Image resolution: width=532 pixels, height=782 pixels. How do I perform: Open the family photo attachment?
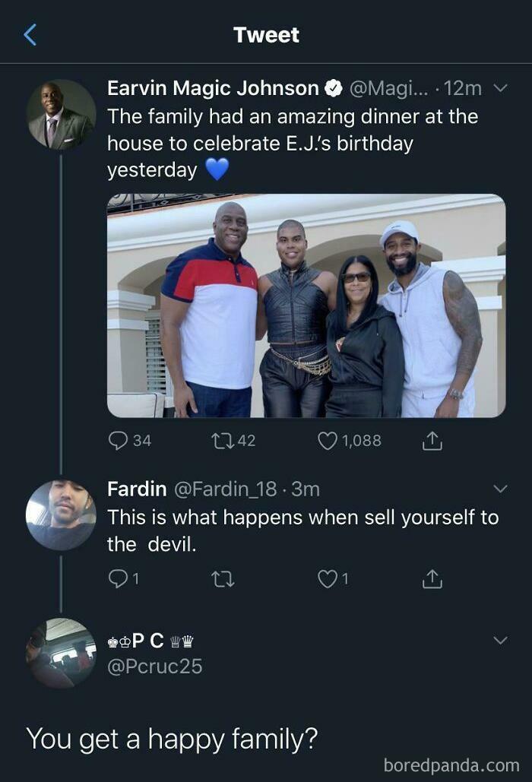point(306,306)
